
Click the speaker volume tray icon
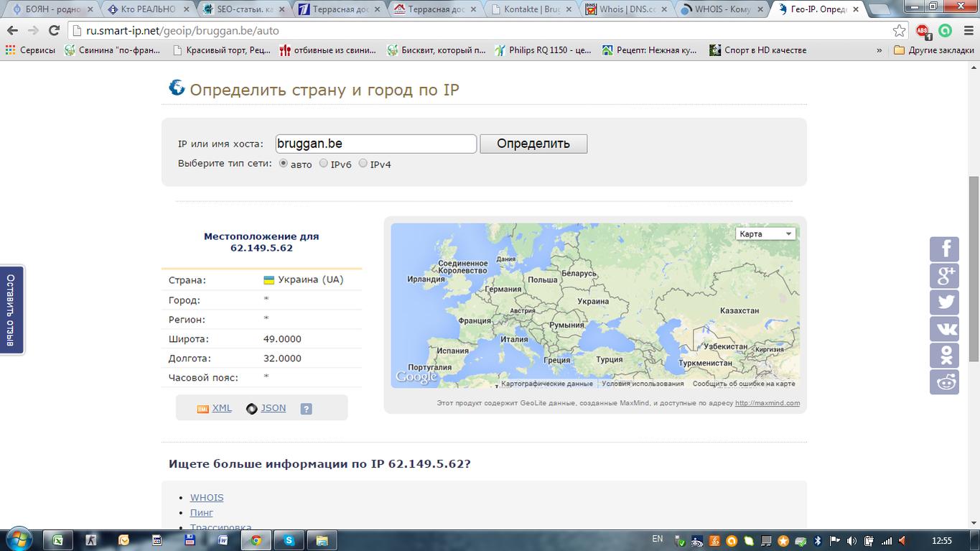[x=852, y=540]
